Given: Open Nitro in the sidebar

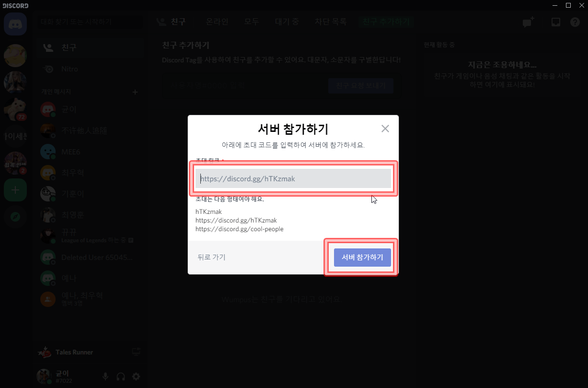Looking at the screenshot, I should pyautogui.click(x=90, y=69).
